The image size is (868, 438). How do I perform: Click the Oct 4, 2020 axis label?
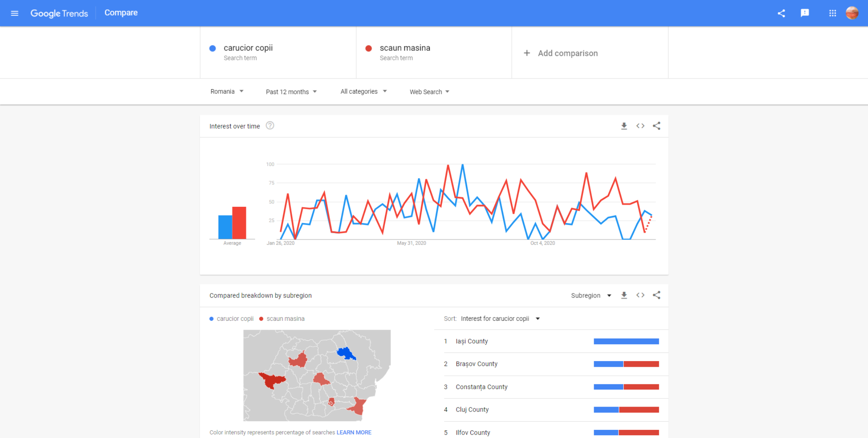pyautogui.click(x=542, y=243)
